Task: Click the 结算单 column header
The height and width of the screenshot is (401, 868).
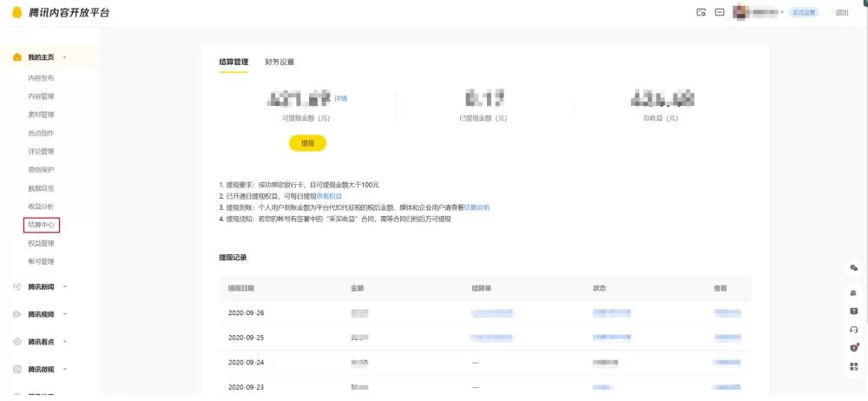Action: (x=482, y=288)
